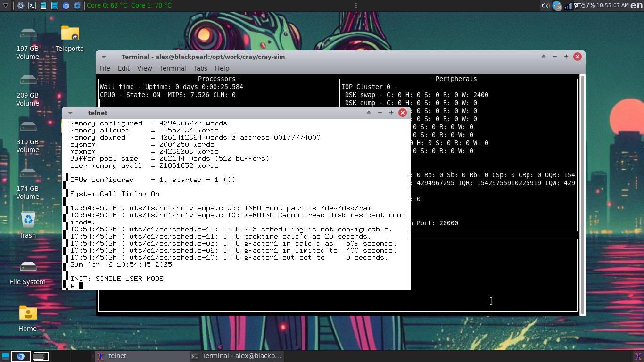Open the Terminal menu in menu bar

[x=173, y=68]
